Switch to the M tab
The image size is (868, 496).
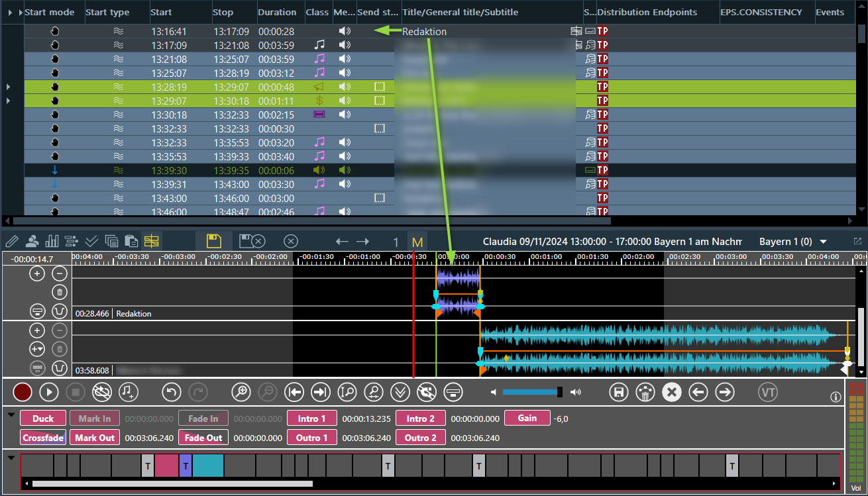[417, 241]
